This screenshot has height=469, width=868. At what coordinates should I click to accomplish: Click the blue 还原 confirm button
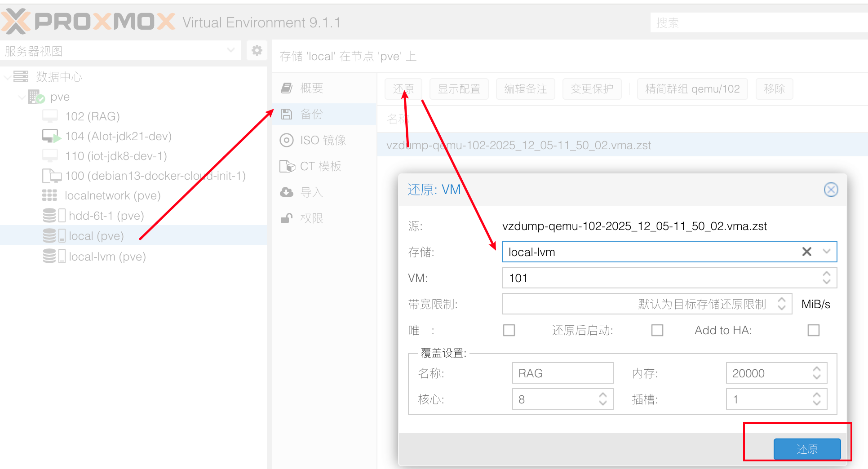(x=806, y=449)
